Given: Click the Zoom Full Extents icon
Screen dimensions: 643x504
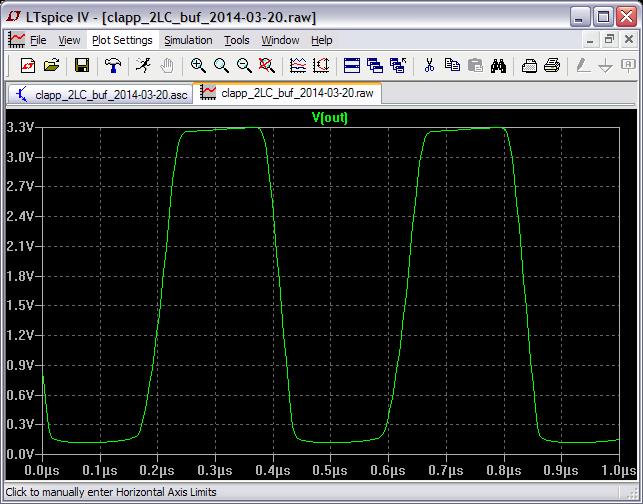Looking at the screenshot, I should 267,66.
